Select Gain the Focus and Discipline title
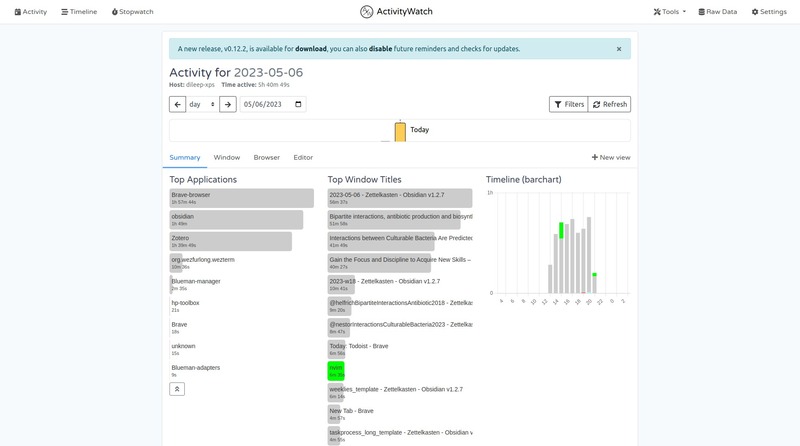 click(x=400, y=263)
